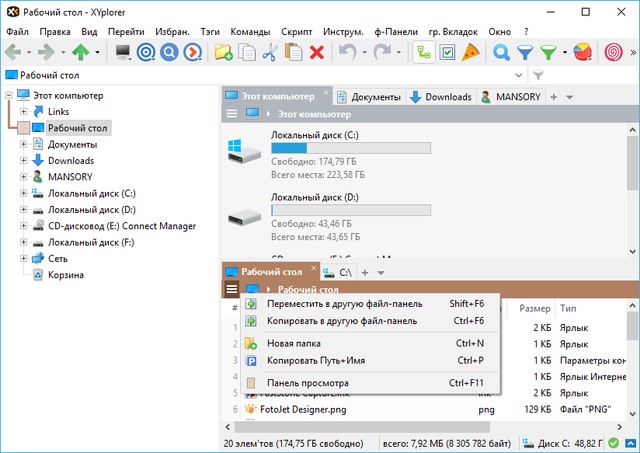Click the Размер column header

[x=535, y=308]
